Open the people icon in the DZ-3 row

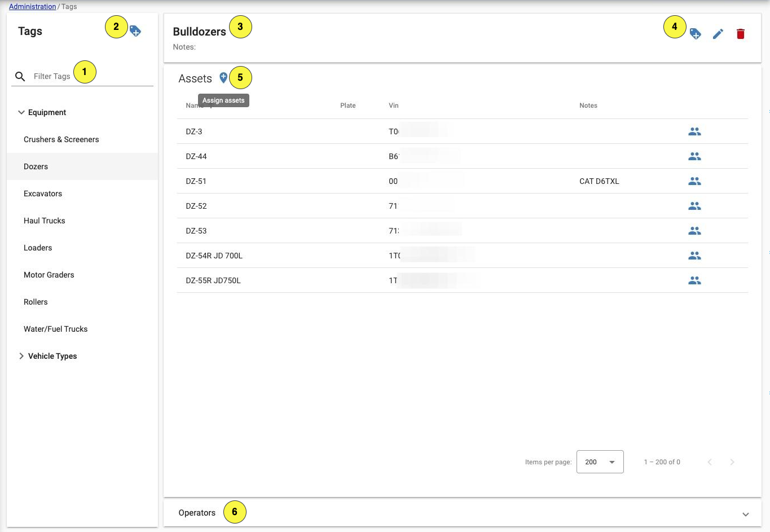(694, 131)
